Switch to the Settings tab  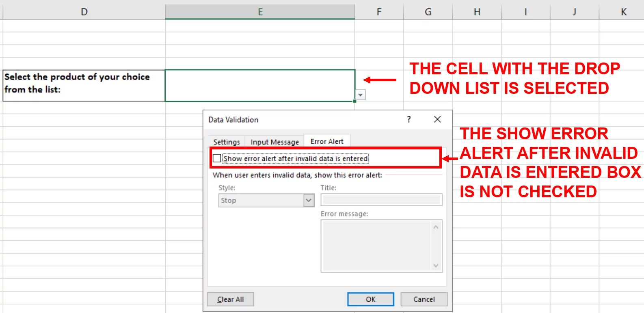point(227,142)
